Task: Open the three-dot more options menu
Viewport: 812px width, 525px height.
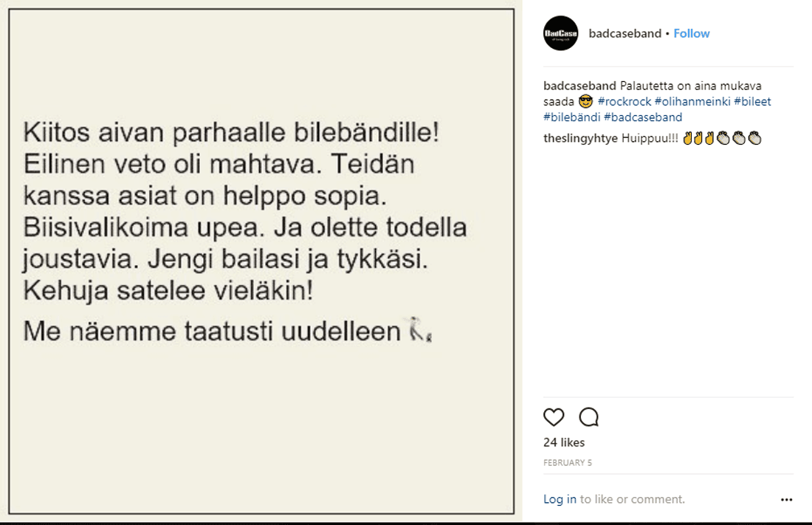Action: [x=786, y=500]
